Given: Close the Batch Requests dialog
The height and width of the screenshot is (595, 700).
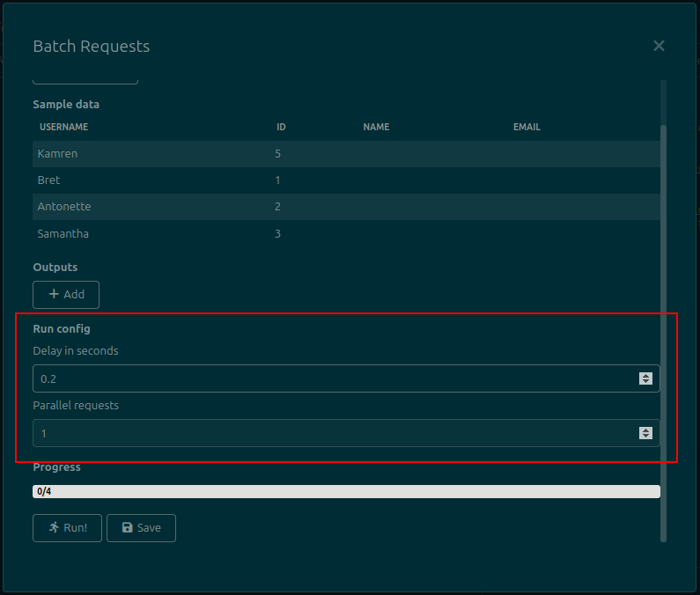Looking at the screenshot, I should coord(659,46).
